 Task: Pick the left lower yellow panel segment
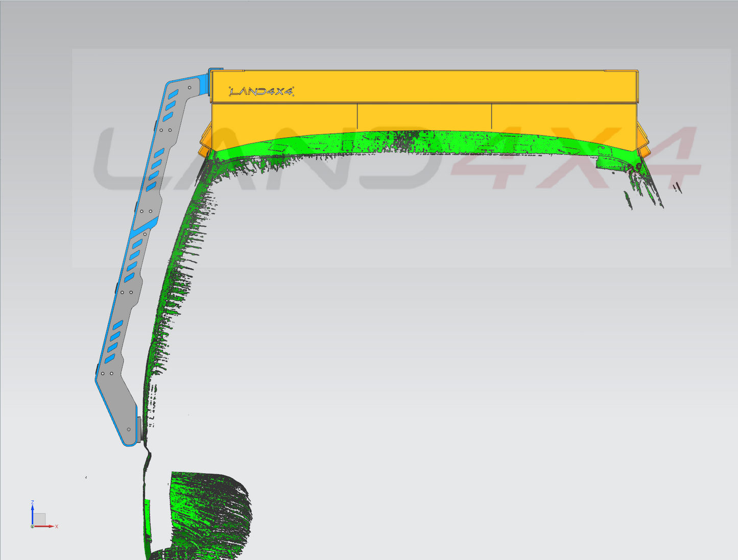coord(283,118)
